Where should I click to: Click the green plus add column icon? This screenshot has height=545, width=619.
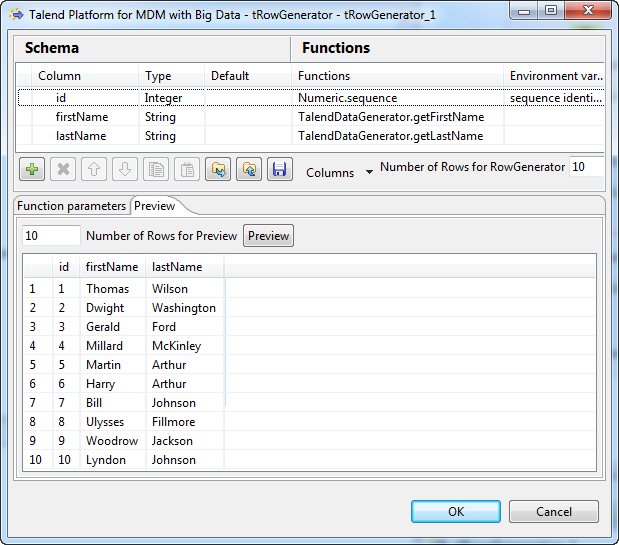click(x=33, y=170)
